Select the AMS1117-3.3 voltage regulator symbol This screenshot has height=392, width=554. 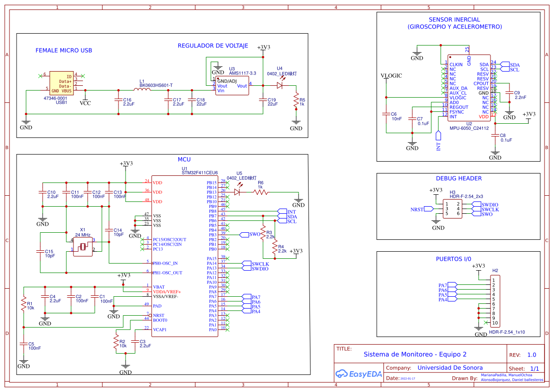[x=232, y=85]
